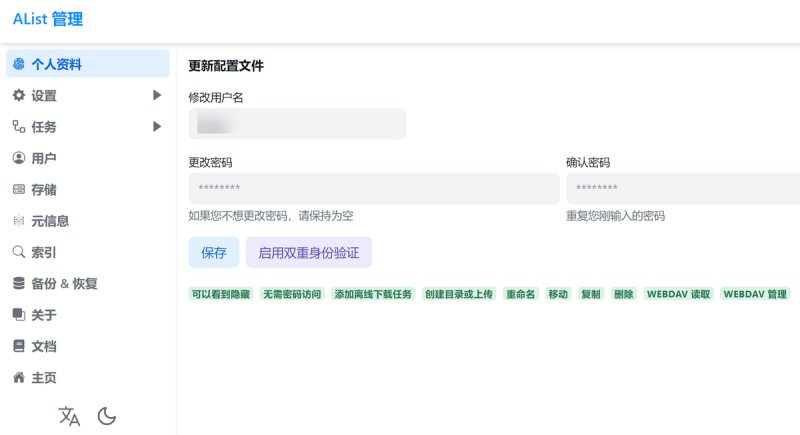The image size is (800, 435).
Task: Focus the 确认密码 password field
Action: pos(683,188)
